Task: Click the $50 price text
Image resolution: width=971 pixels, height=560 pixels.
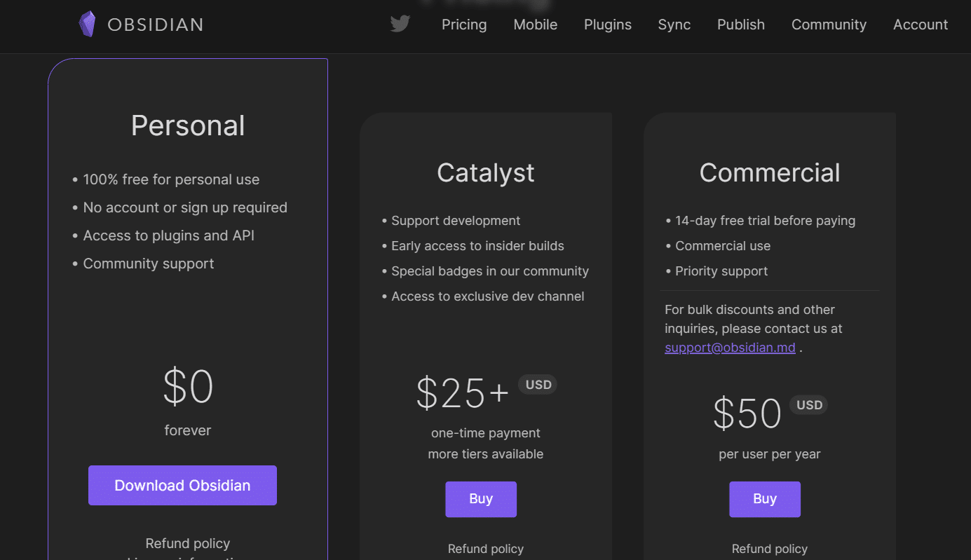Action: tap(747, 414)
